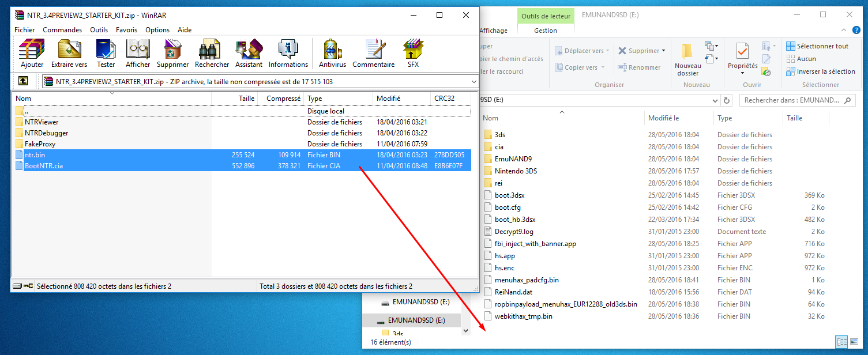Select the cia folder in Explorer

[x=499, y=147]
